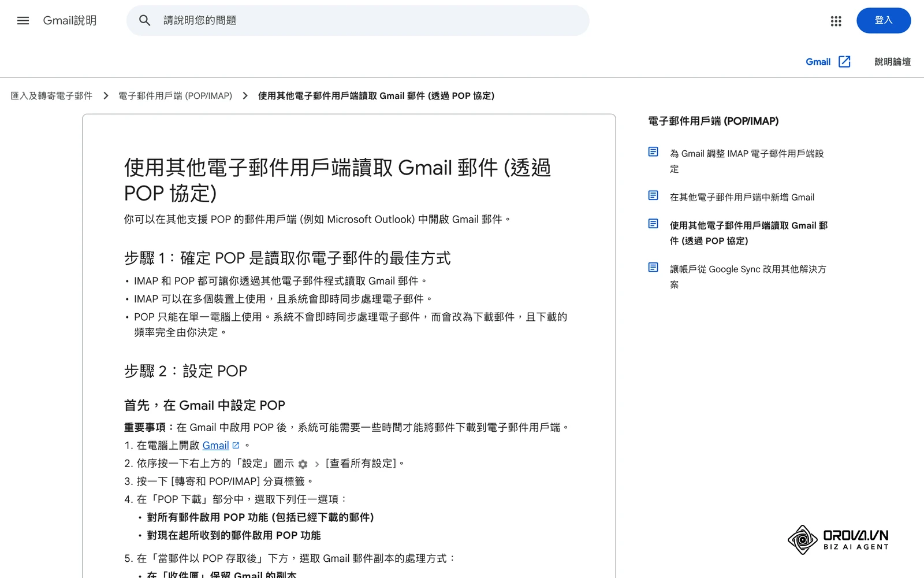Click the Gmail external link icon in header
Viewport: 924px width, 578px height.
pos(844,62)
